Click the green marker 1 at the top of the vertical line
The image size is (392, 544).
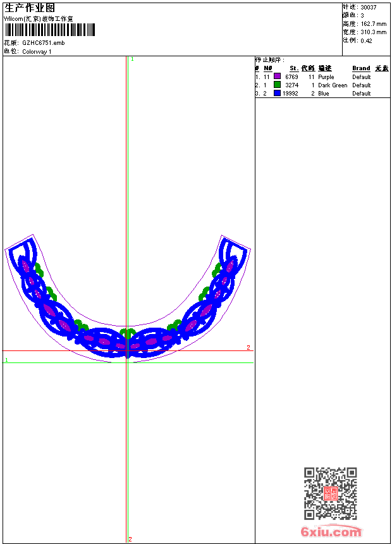(132, 59)
